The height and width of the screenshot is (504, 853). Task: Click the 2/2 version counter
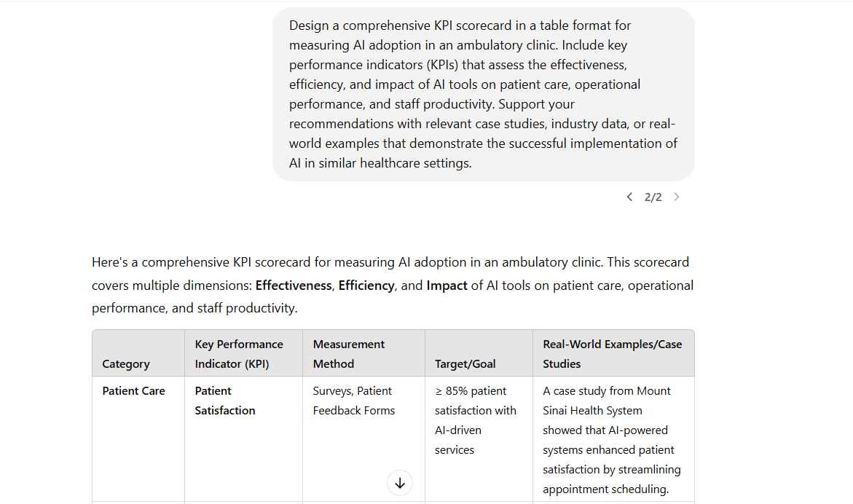[x=653, y=197]
